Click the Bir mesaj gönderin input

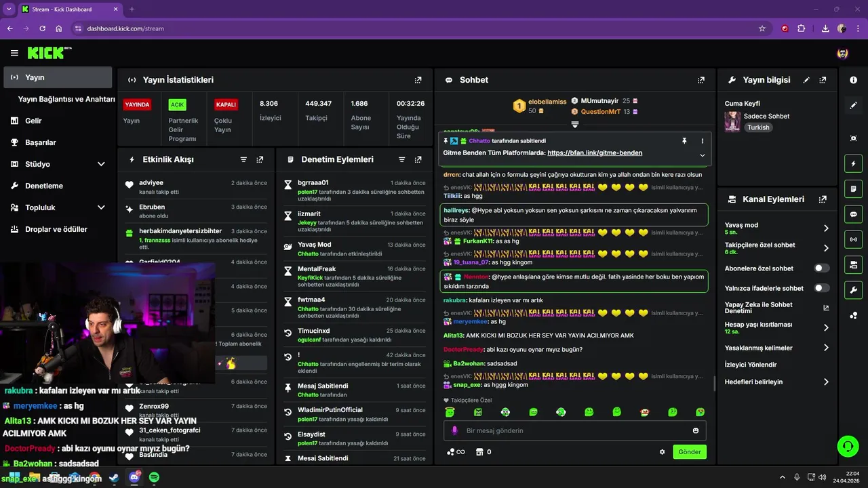tap(575, 430)
